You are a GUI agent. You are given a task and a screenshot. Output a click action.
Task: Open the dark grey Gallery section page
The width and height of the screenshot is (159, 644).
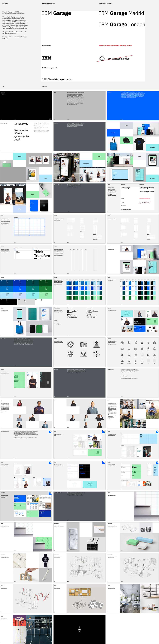79,137
